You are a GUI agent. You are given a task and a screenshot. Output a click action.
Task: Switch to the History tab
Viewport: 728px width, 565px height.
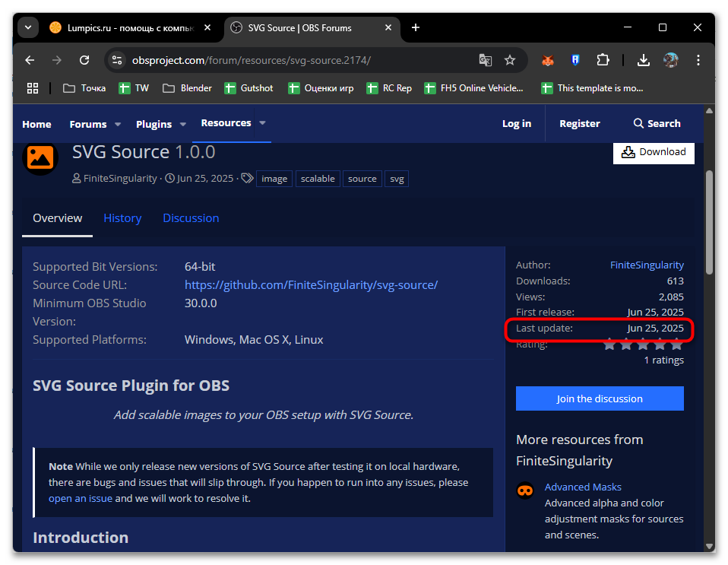(122, 218)
